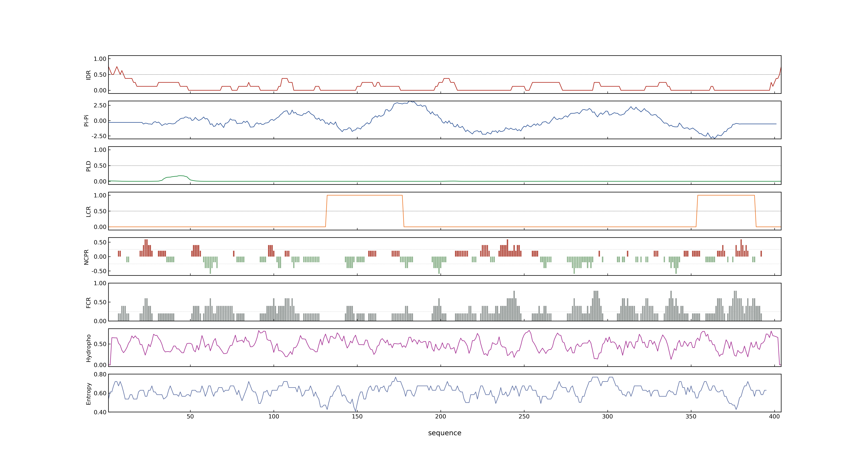This screenshot has width=868, height=463.
Task: Click x-axis tick label 300
Action: pos(608,416)
